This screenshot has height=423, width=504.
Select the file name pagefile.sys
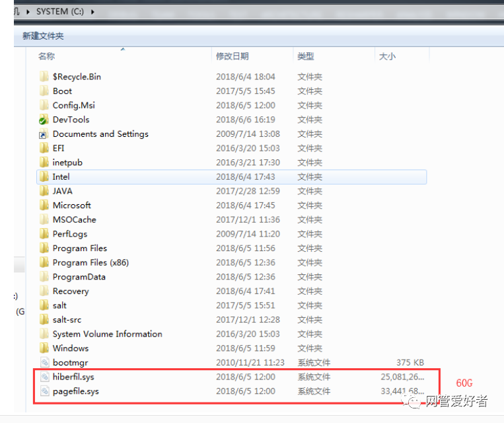click(x=76, y=391)
